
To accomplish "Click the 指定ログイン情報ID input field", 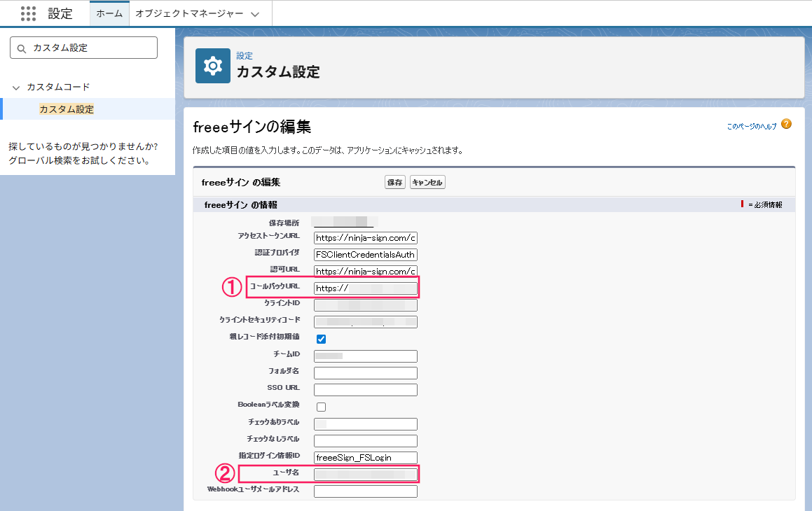I will tap(365, 458).
